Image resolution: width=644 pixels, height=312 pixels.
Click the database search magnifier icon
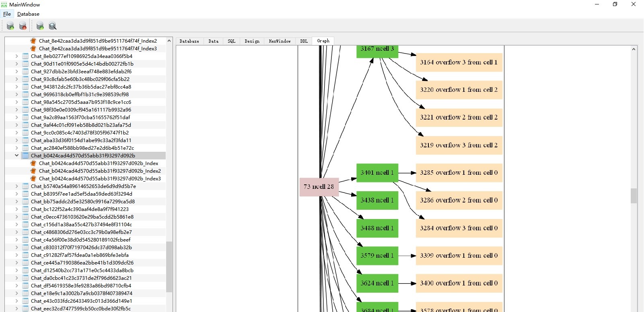pyautogui.click(x=52, y=26)
